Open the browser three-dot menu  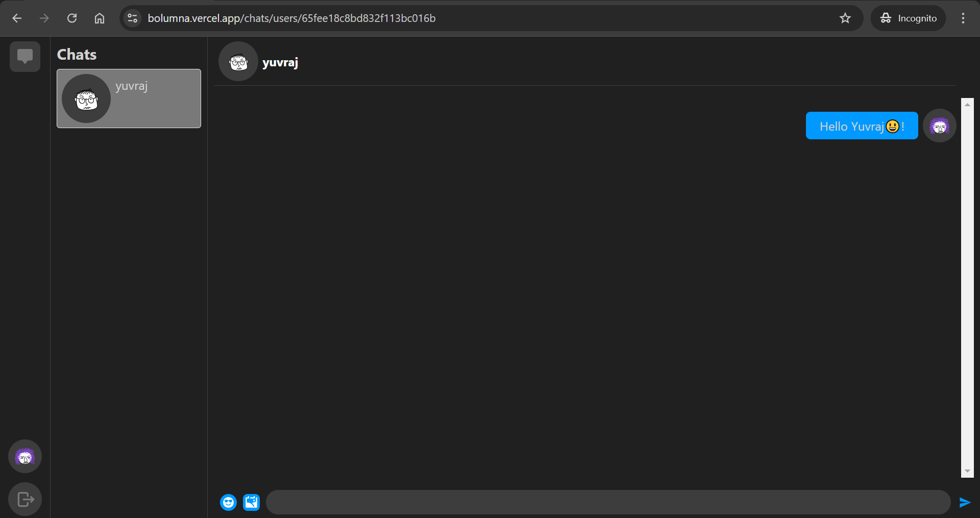(963, 18)
